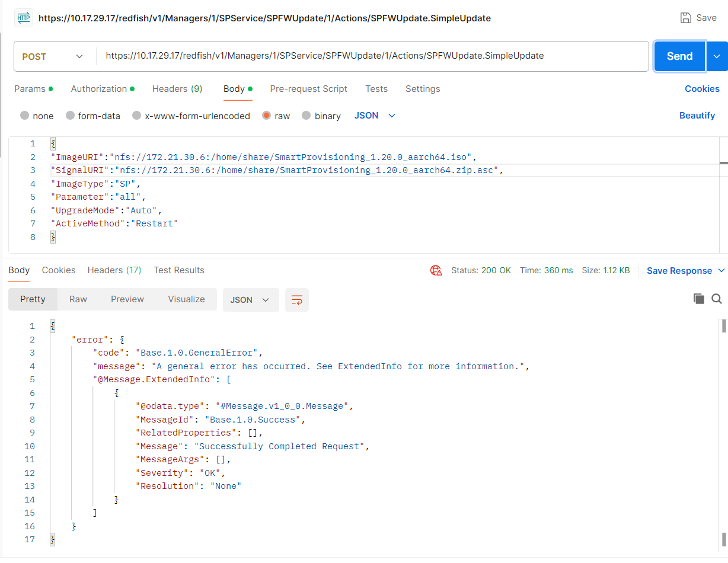728x563 pixels.
Task: Open the POST method dropdown
Action: (52, 57)
